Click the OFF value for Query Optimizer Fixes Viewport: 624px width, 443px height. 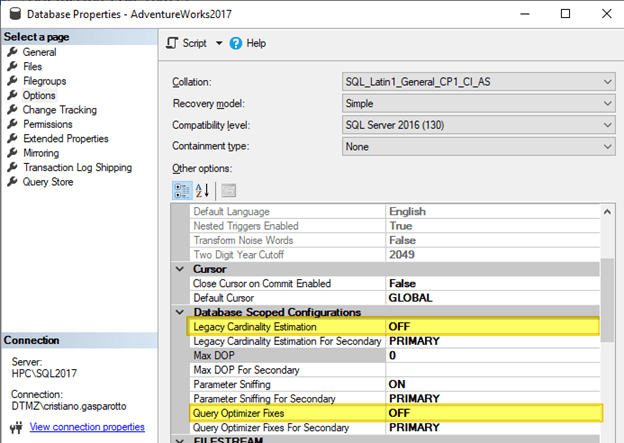tap(399, 413)
